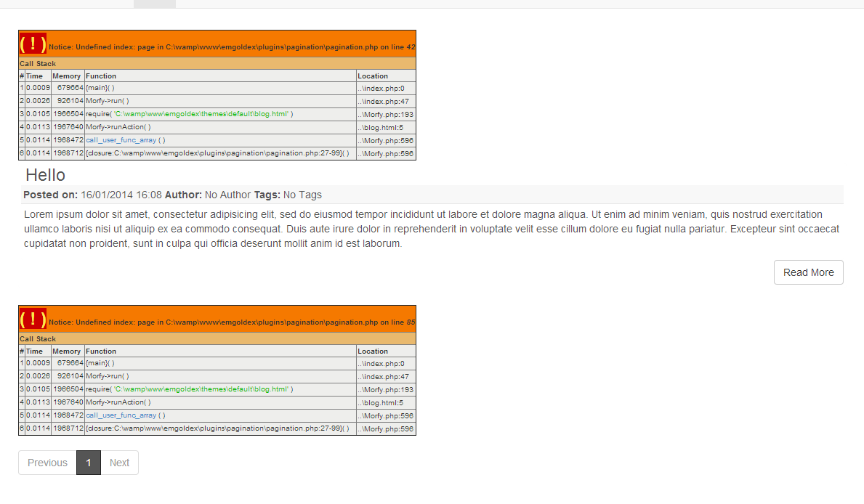Click the undefined index notice for line 85
Image resolution: width=864 pixels, height=504 pixels.
231,322
